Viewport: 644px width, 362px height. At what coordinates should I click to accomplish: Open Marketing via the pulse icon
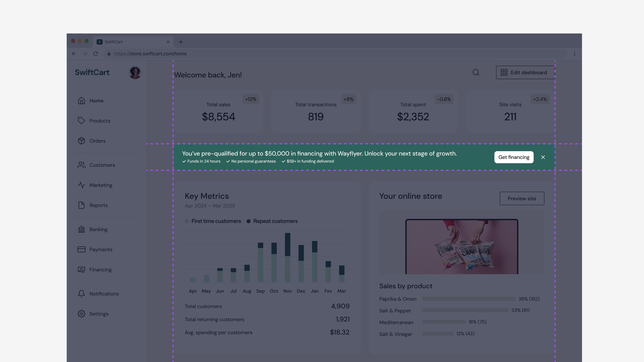pyautogui.click(x=81, y=185)
